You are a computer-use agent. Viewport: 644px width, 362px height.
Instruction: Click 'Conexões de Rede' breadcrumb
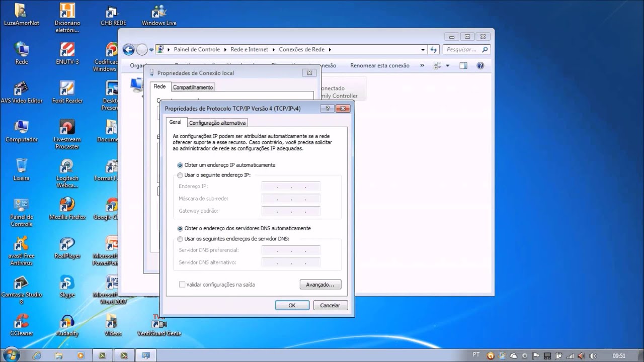301,49
